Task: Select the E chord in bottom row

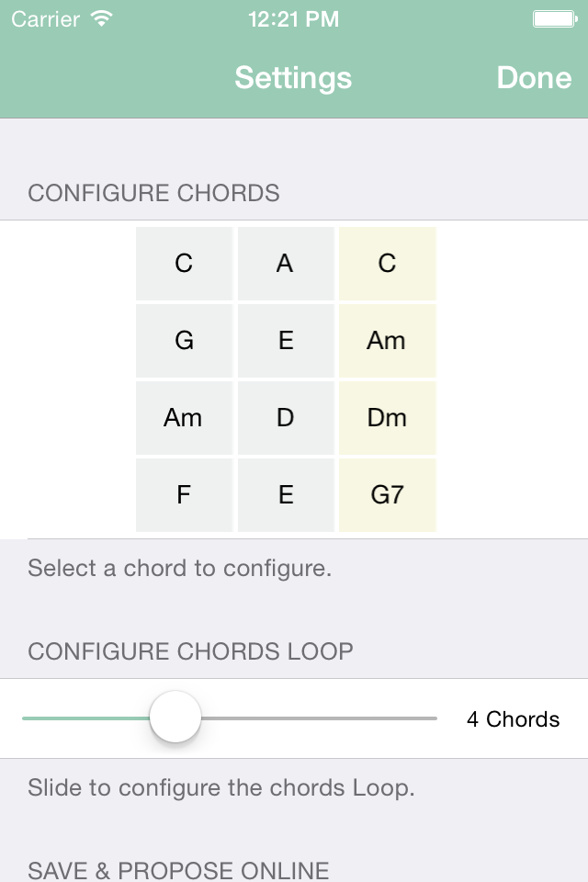Action: (286, 494)
